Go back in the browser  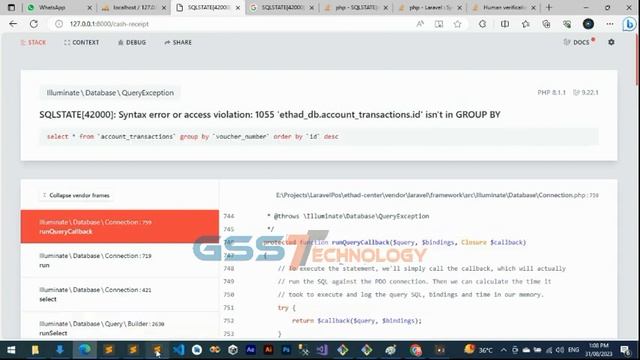coord(13,24)
